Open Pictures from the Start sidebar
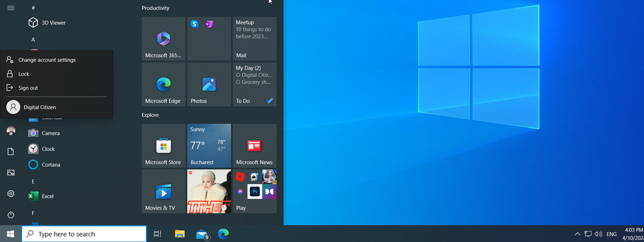644x242 pixels. (x=11, y=173)
